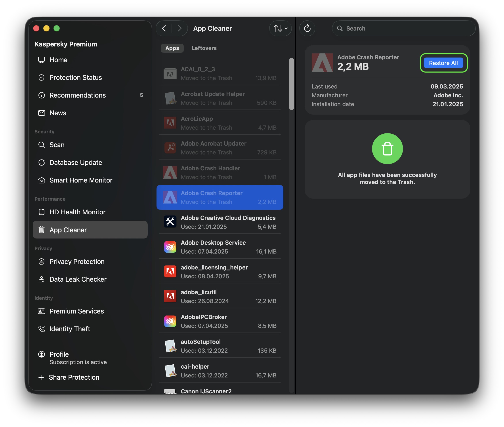
Task: Click the Home monitor icon in sidebar
Action: tap(41, 60)
